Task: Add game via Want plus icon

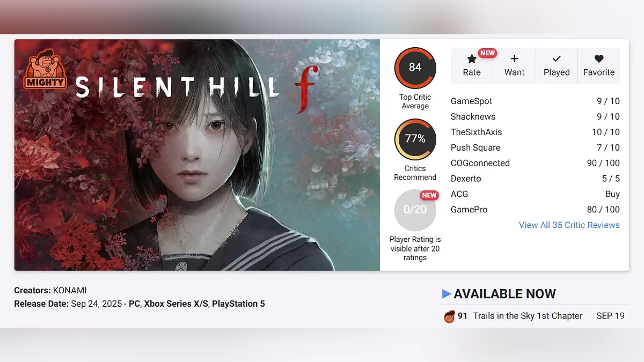Action: (514, 59)
